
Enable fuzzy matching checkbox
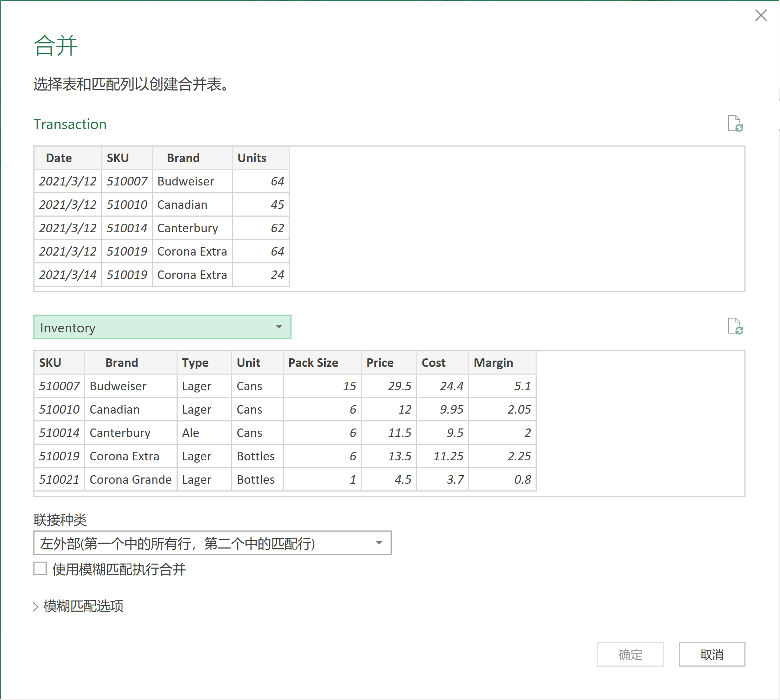point(40,568)
